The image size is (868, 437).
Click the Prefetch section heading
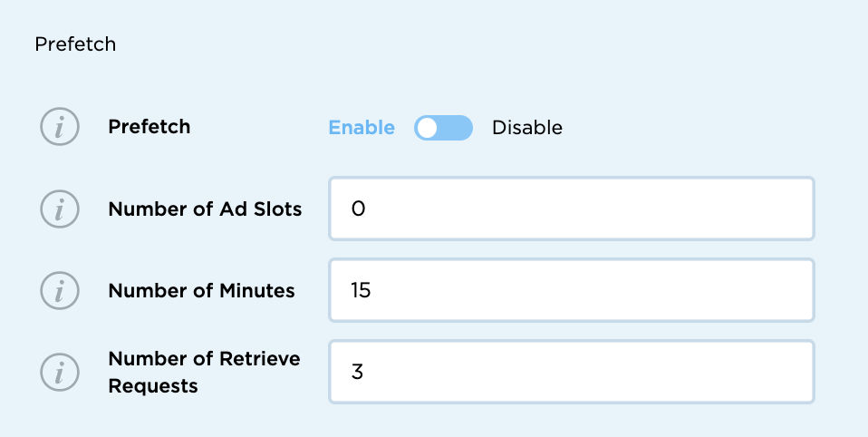point(75,44)
